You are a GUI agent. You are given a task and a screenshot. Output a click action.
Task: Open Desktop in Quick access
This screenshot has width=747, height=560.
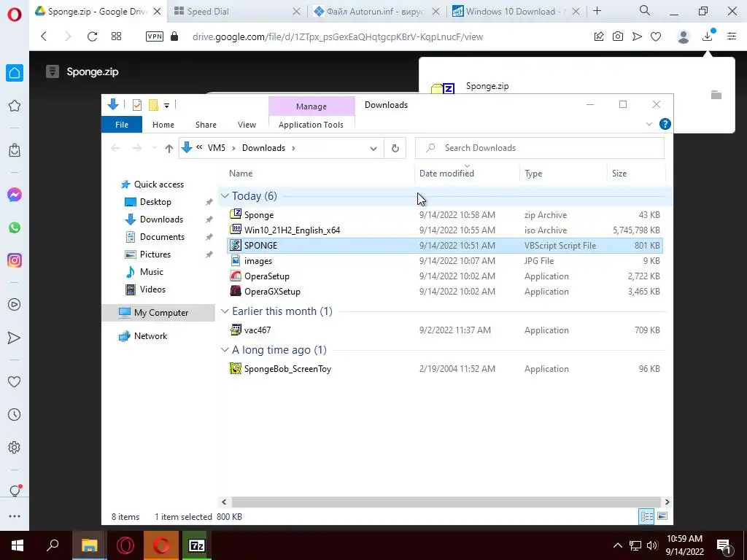click(x=155, y=201)
